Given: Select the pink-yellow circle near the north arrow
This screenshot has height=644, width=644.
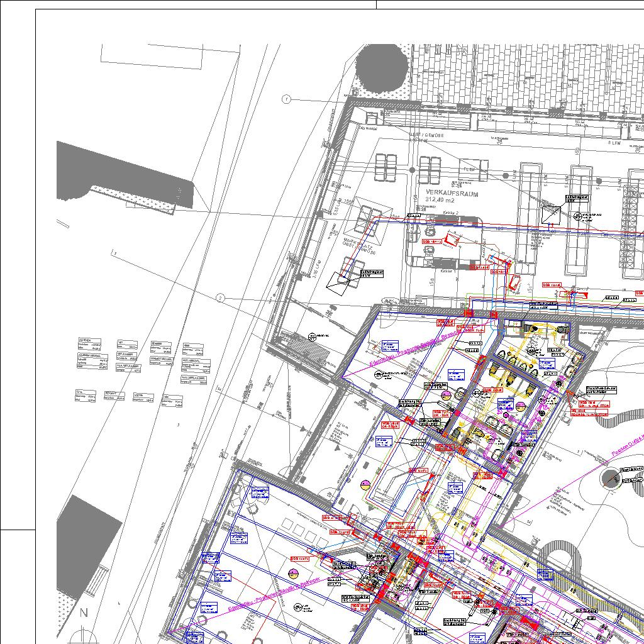Looking at the screenshot, I should tap(293, 573).
